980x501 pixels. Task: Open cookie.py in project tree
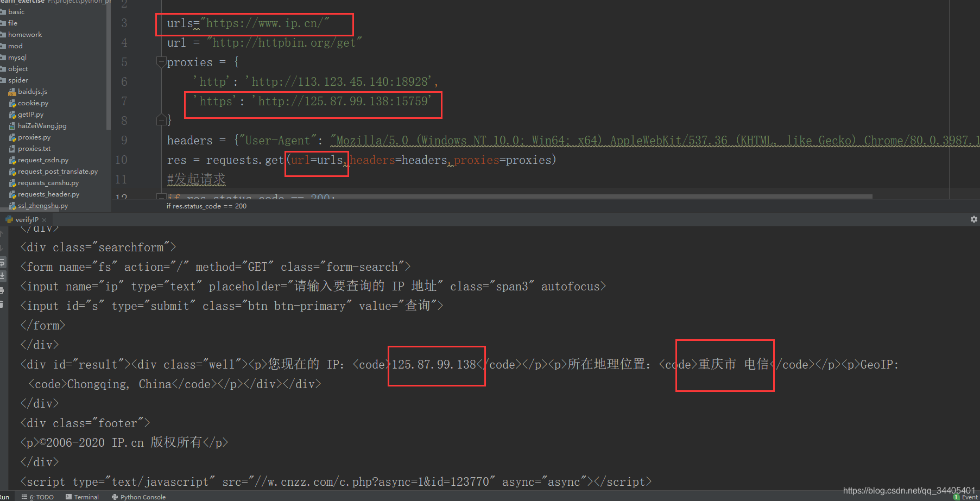pos(33,103)
